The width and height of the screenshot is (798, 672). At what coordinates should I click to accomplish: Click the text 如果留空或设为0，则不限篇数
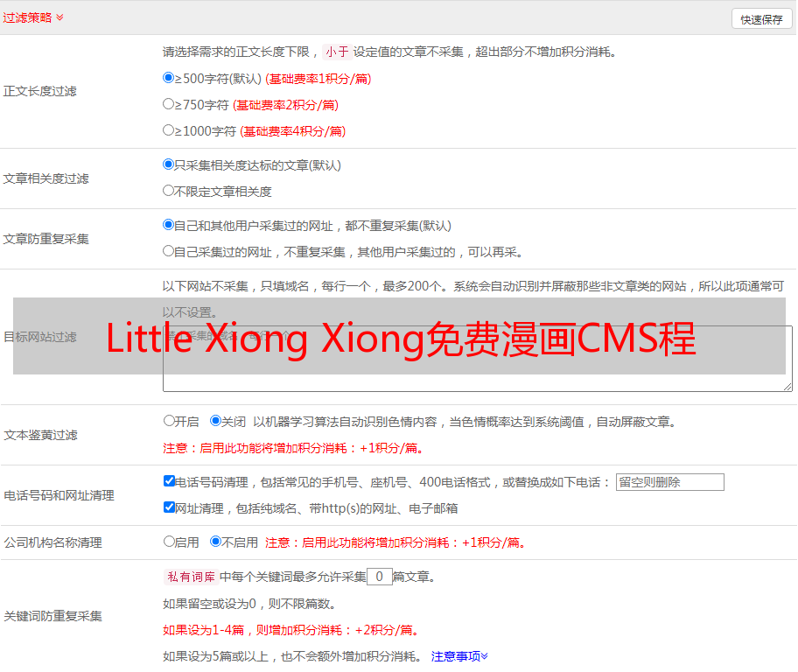pos(249,604)
